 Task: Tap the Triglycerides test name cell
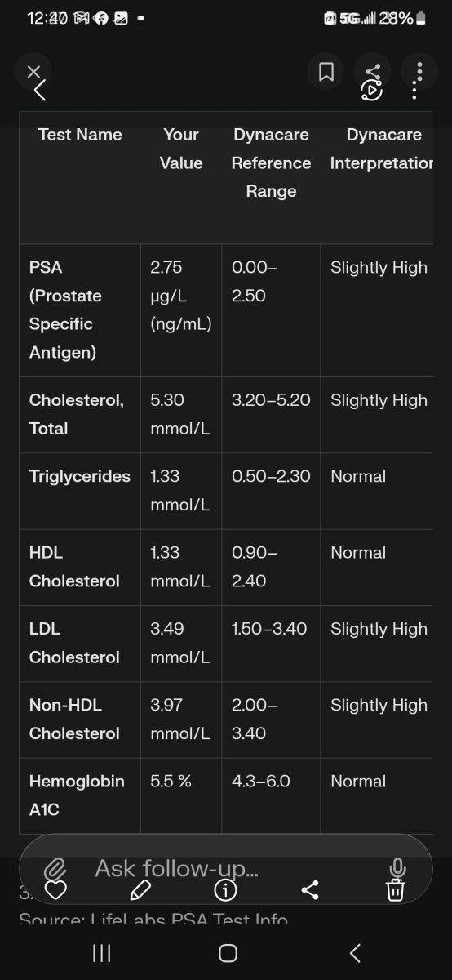click(x=80, y=476)
